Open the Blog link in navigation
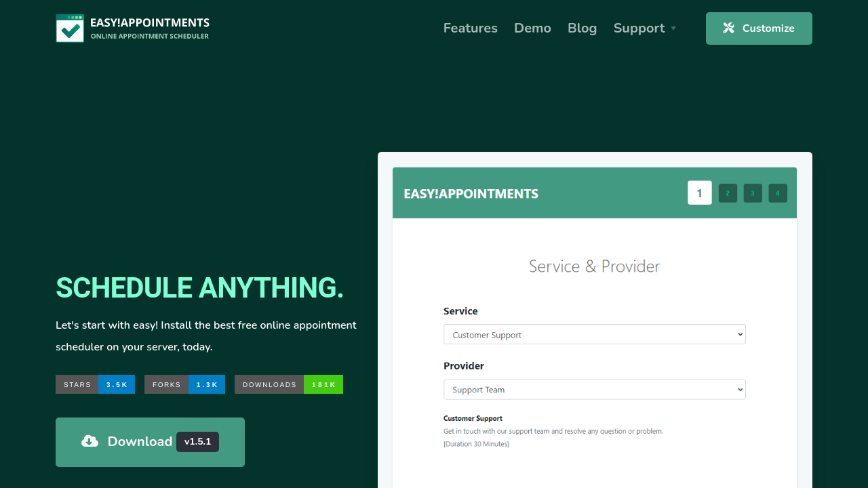The width and height of the screenshot is (868, 488). (x=582, y=28)
